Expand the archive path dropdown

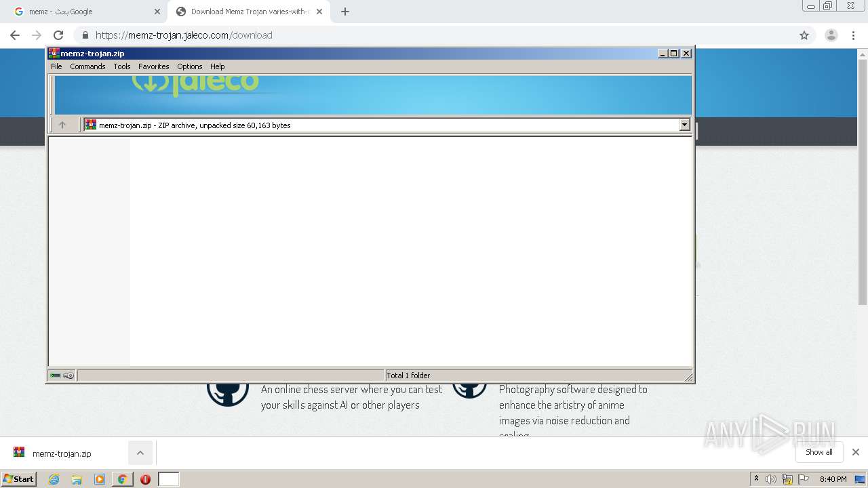(684, 125)
